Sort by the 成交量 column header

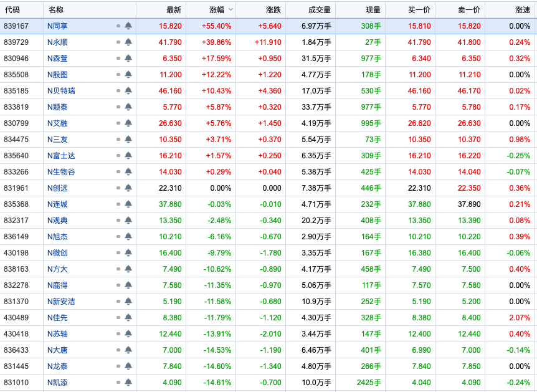[320, 9]
